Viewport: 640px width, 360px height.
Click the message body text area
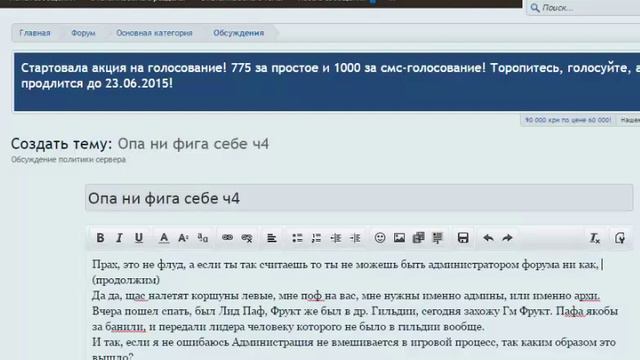pyautogui.click(x=359, y=306)
